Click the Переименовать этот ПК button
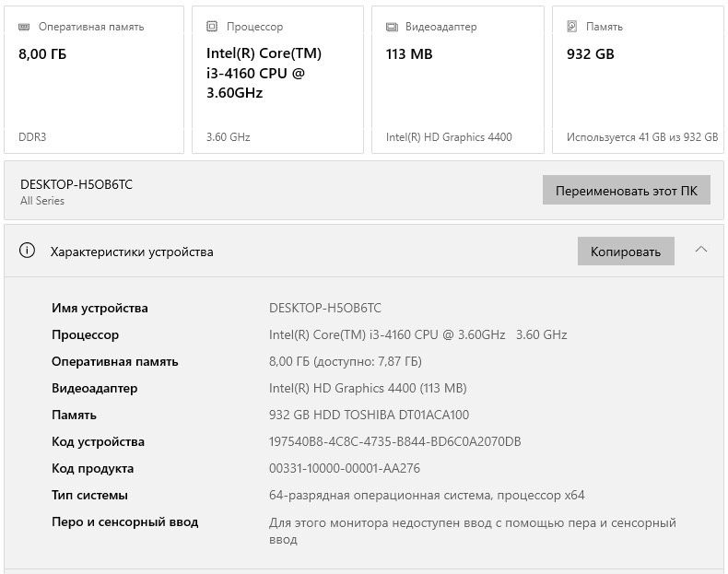This screenshot has width=728, height=574. coord(627,190)
